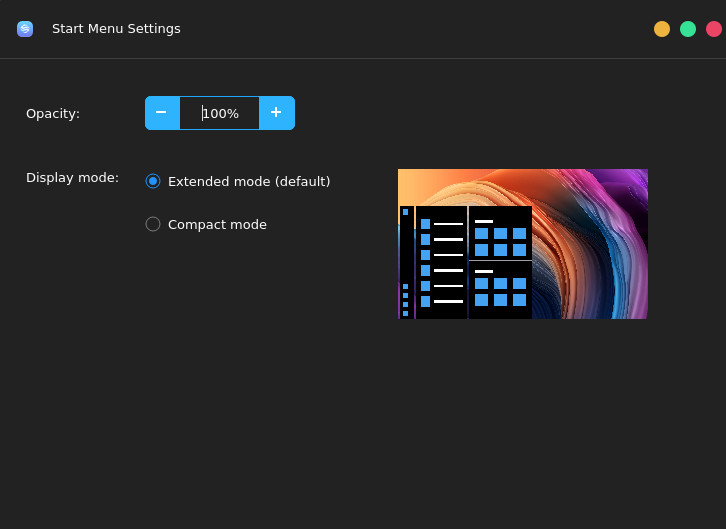Click the empty title bar area
The width and height of the screenshot is (726, 529).
pos(400,29)
